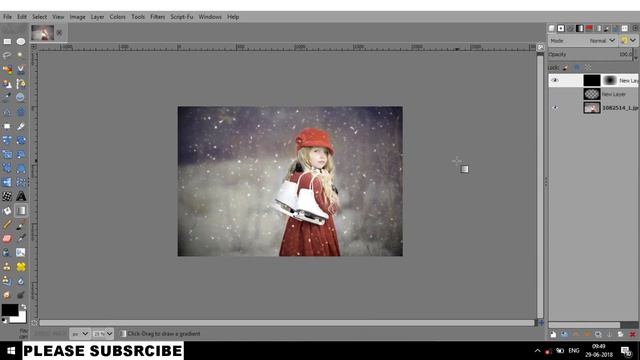
Task: Select the Paths tool
Action: 21,84
